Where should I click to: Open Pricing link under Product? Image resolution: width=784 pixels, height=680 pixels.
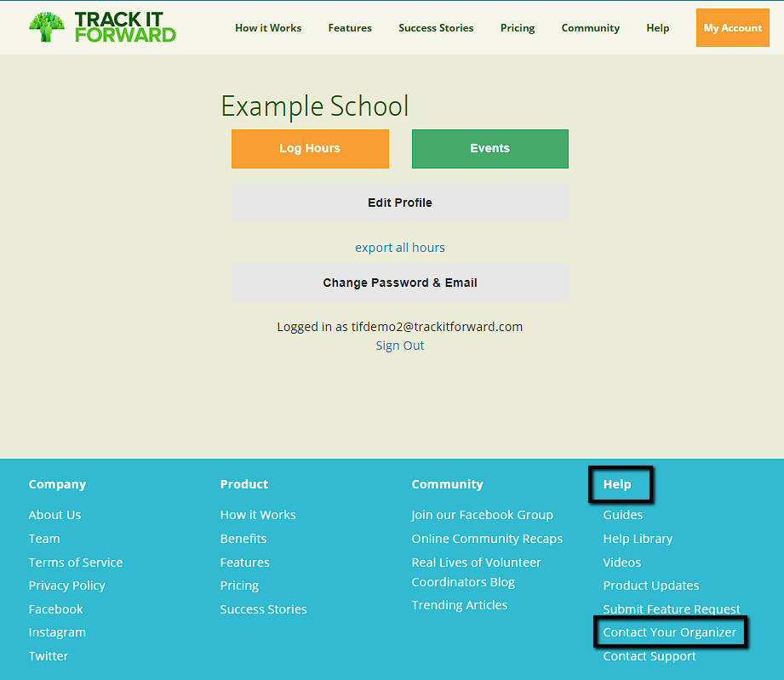coord(239,586)
